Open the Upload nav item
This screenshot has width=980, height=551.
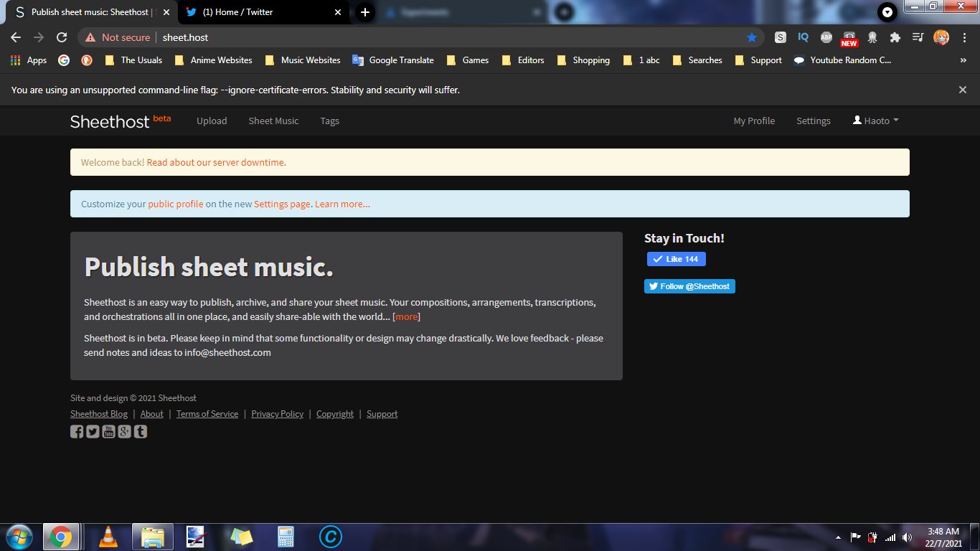(x=212, y=121)
